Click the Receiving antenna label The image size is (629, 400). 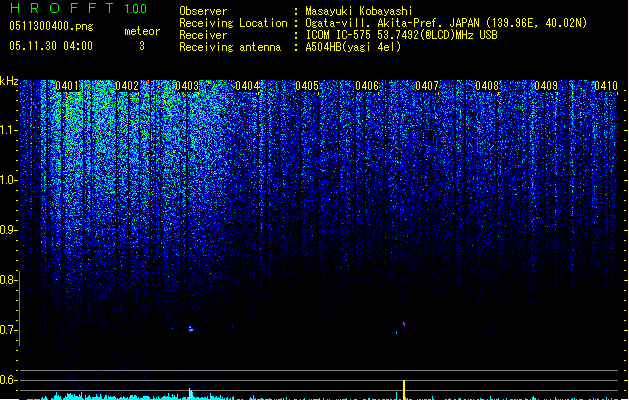point(230,47)
